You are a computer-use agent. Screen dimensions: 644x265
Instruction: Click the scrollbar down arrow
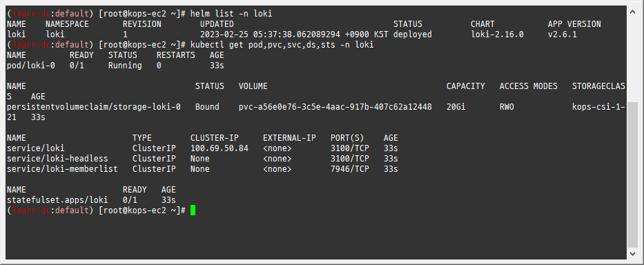pyautogui.click(x=633, y=255)
